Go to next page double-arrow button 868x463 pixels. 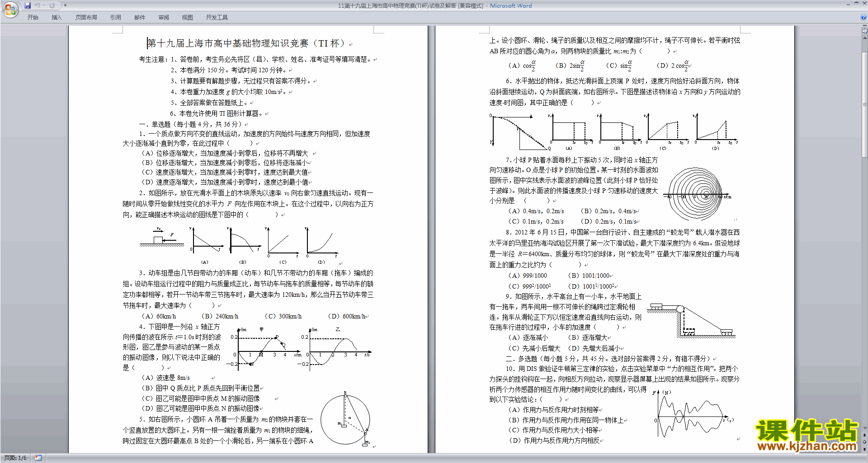(865, 449)
